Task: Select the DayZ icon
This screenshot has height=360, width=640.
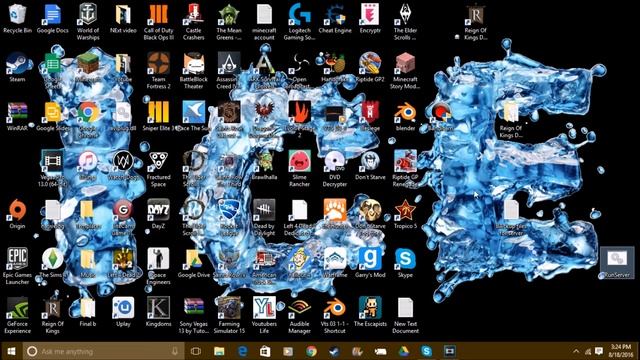Action: (x=158, y=215)
